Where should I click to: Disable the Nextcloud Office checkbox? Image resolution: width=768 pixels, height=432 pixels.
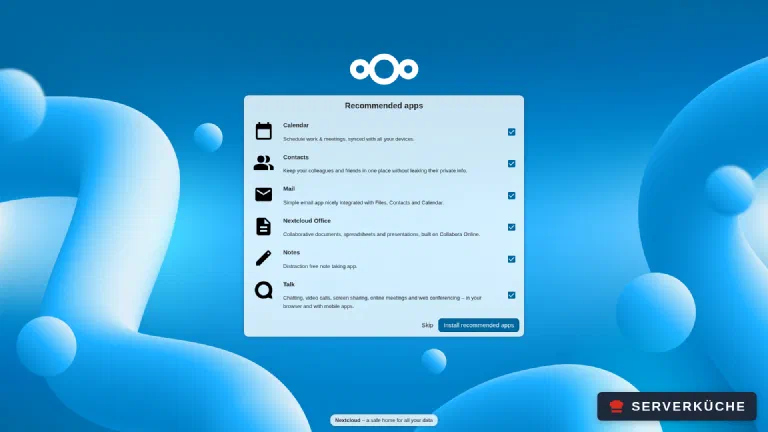coord(511,227)
